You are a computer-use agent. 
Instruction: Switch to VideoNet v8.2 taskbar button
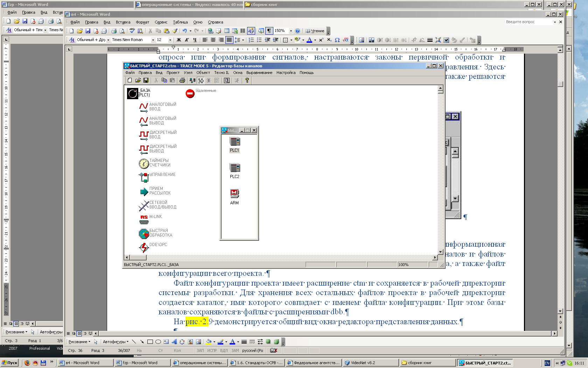pos(371,363)
